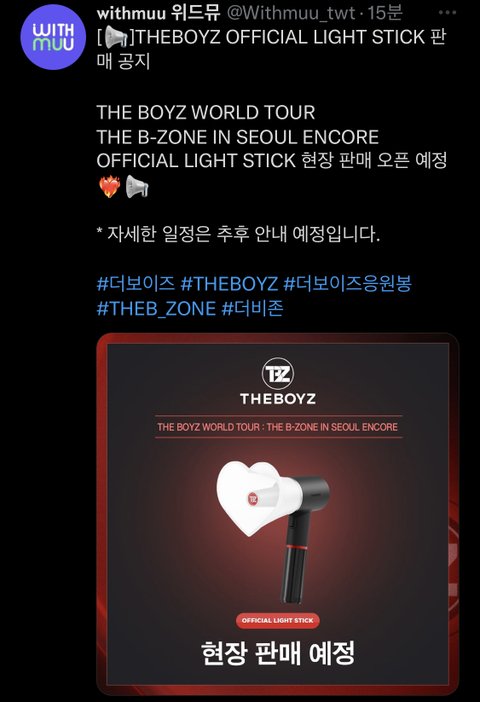Open the tweet's three-dot more menu
The image size is (480, 702).
coord(447,13)
